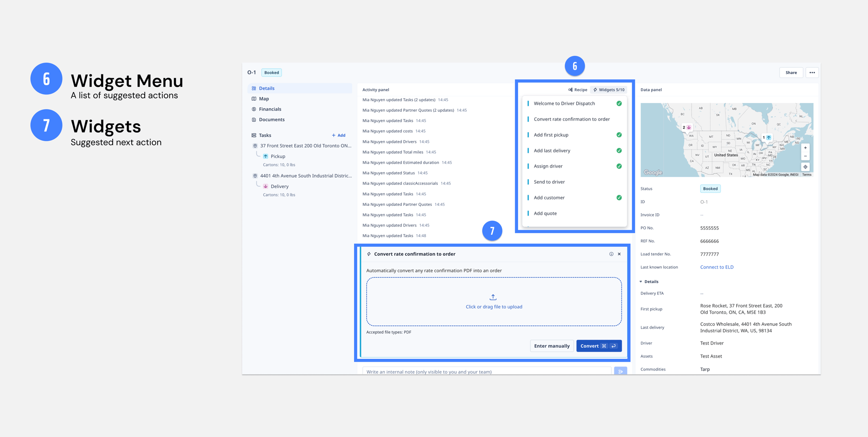This screenshot has height=437, width=868.
Task: Click the internal note input field
Action: click(487, 371)
